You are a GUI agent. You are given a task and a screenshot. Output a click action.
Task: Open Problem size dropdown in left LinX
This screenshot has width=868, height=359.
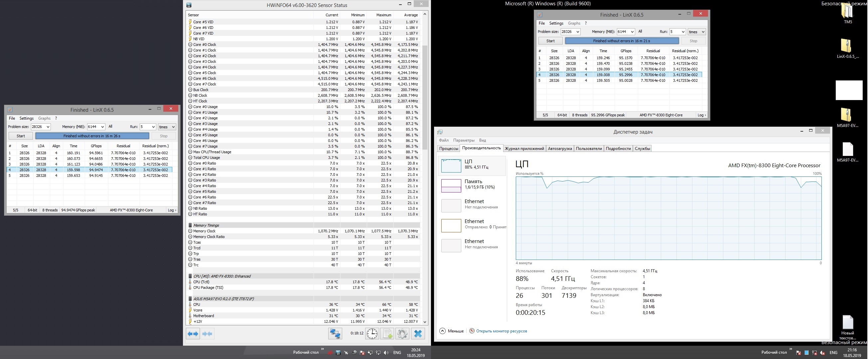[48, 127]
